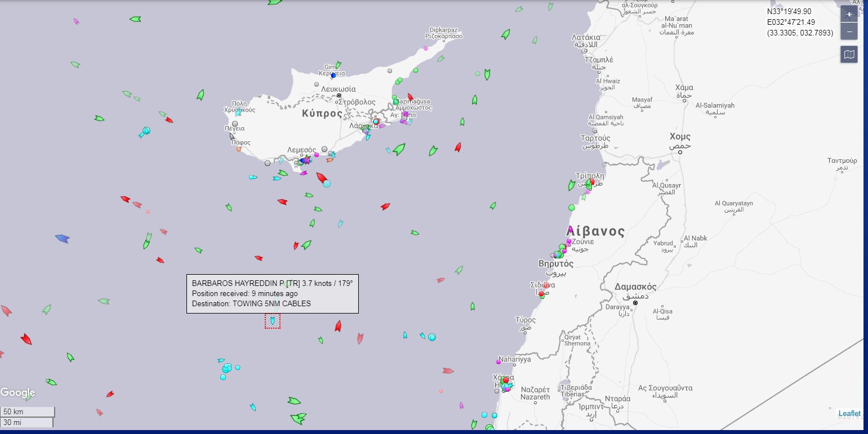Open the map layers selector
This screenshot has width=868, height=434.
(x=849, y=55)
